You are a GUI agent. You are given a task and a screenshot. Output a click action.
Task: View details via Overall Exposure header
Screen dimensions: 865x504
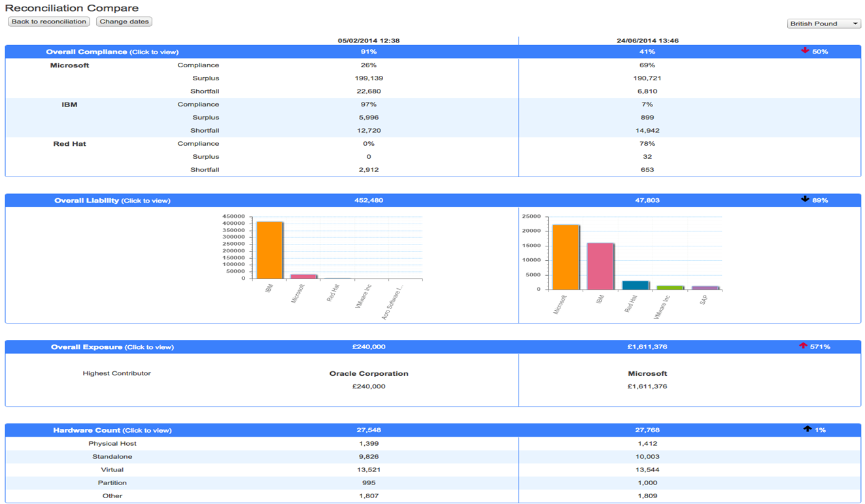(x=112, y=347)
